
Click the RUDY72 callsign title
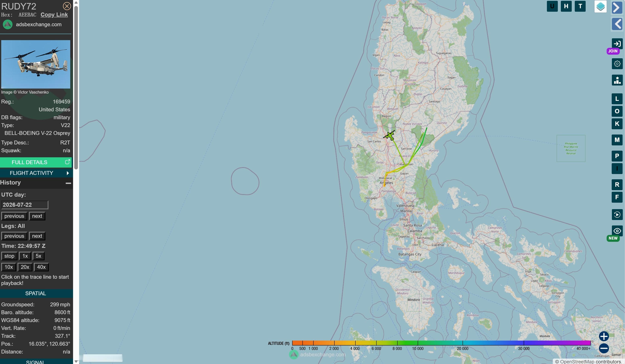tap(19, 6)
